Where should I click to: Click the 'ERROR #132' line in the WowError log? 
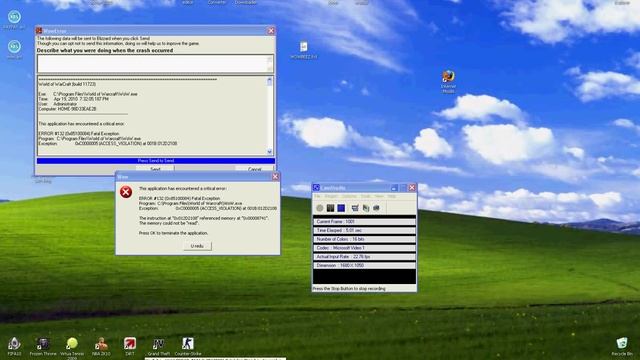79,133
